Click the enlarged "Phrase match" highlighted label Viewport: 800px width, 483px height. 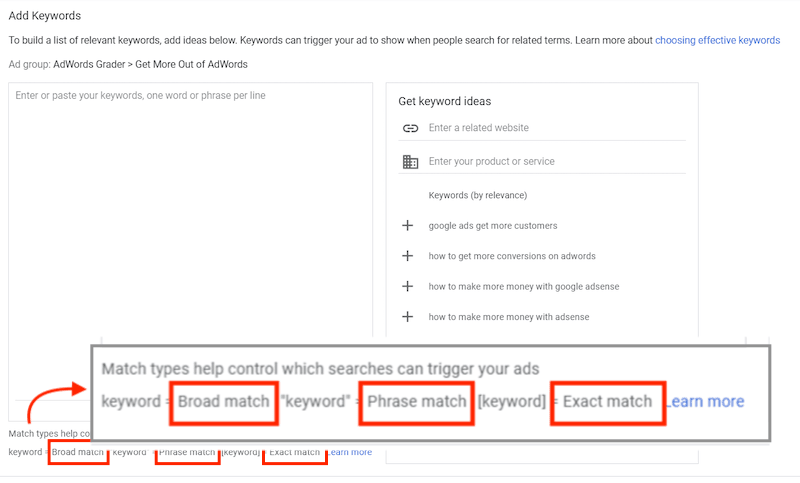tap(416, 401)
